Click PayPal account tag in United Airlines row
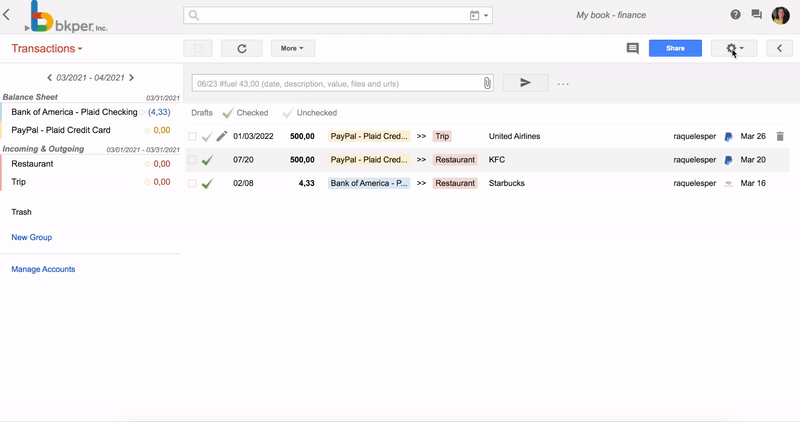Screen dimensions: 800x422 (369, 136)
